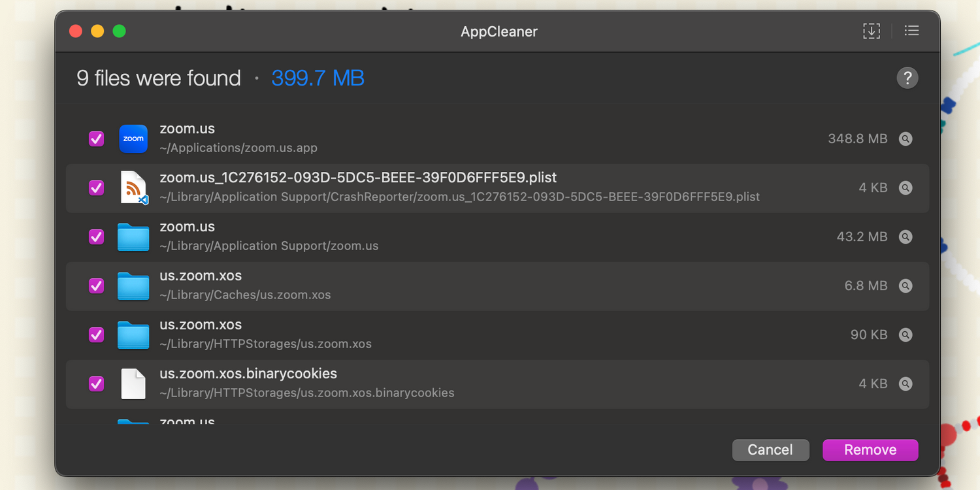Click the green zoom window button
Screen dimensions: 980x490
[x=119, y=31]
